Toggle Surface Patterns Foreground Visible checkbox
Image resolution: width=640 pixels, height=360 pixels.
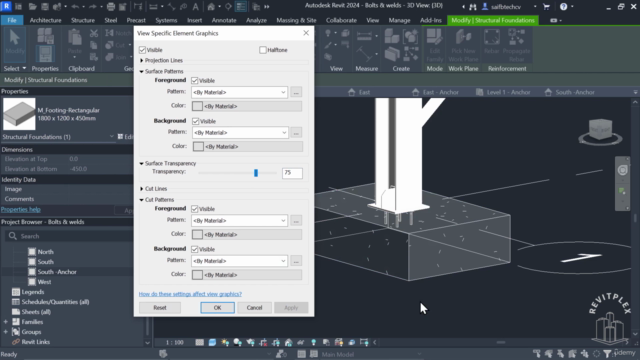(x=195, y=80)
